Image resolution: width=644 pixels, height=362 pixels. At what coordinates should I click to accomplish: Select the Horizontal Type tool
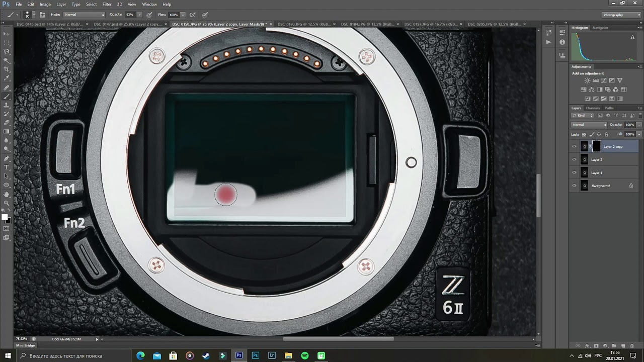[7, 167]
